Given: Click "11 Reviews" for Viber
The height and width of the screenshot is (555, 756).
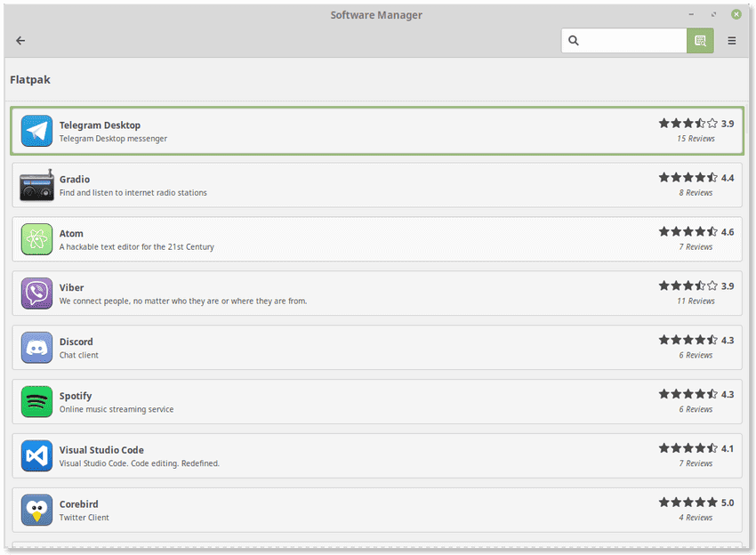Looking at the screenshot, I should point(696,301).
